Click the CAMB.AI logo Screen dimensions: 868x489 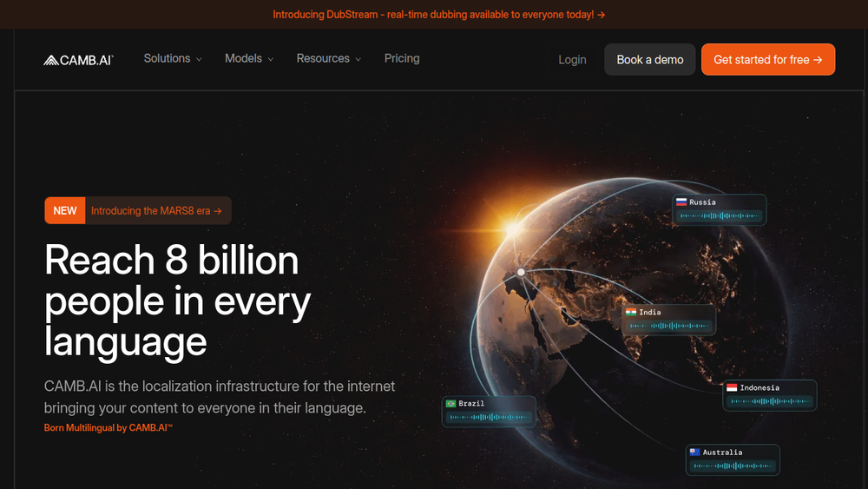coord(79,60)
